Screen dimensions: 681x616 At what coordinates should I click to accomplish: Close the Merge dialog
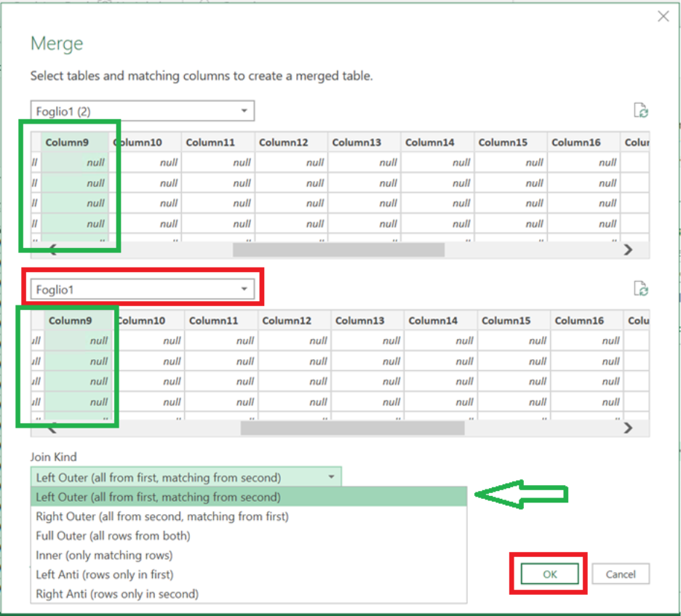663,16
